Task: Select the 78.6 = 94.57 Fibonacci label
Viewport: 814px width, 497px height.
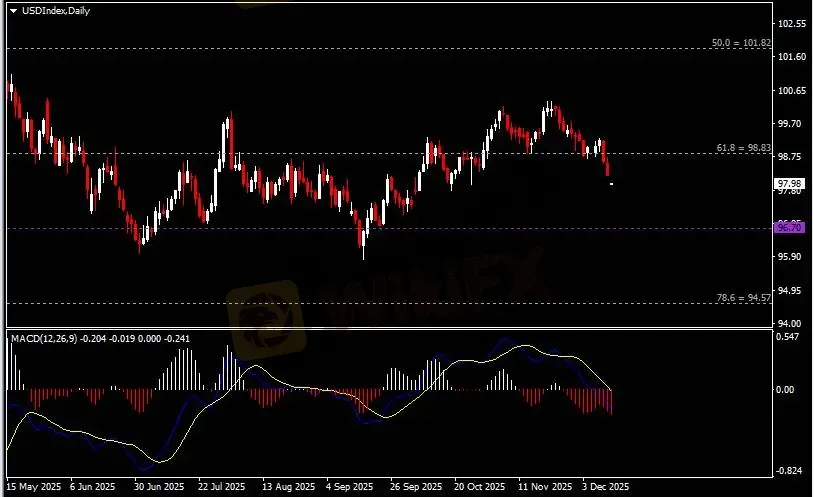Action: pyautogui.click(x=743, y=298)
